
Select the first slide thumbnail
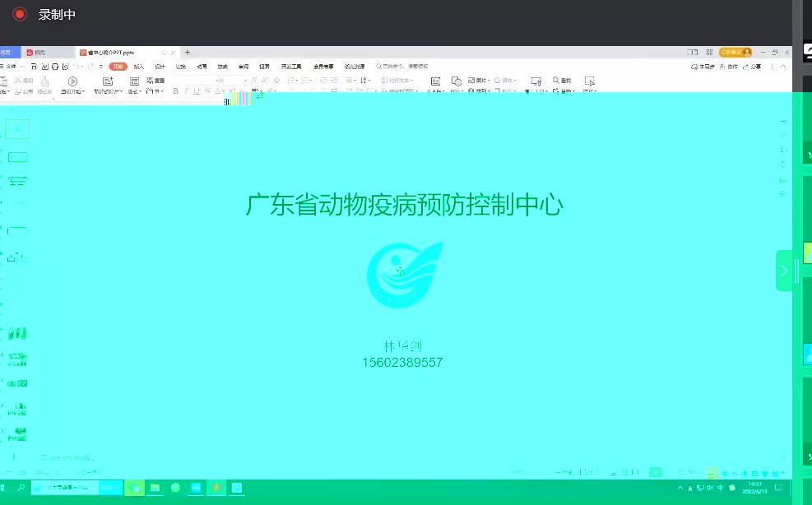tap(17, 129)
